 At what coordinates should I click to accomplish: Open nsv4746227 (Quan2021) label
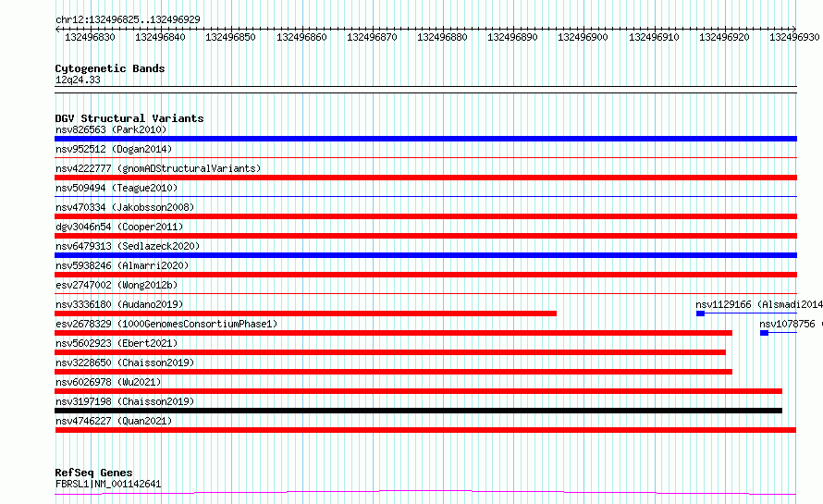coord(114,421)
